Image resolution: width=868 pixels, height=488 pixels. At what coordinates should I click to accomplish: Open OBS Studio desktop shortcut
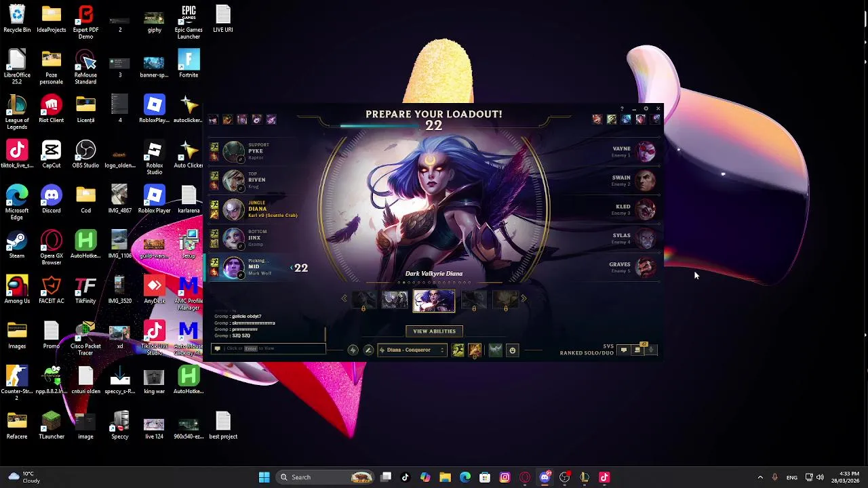coord(85,155)
